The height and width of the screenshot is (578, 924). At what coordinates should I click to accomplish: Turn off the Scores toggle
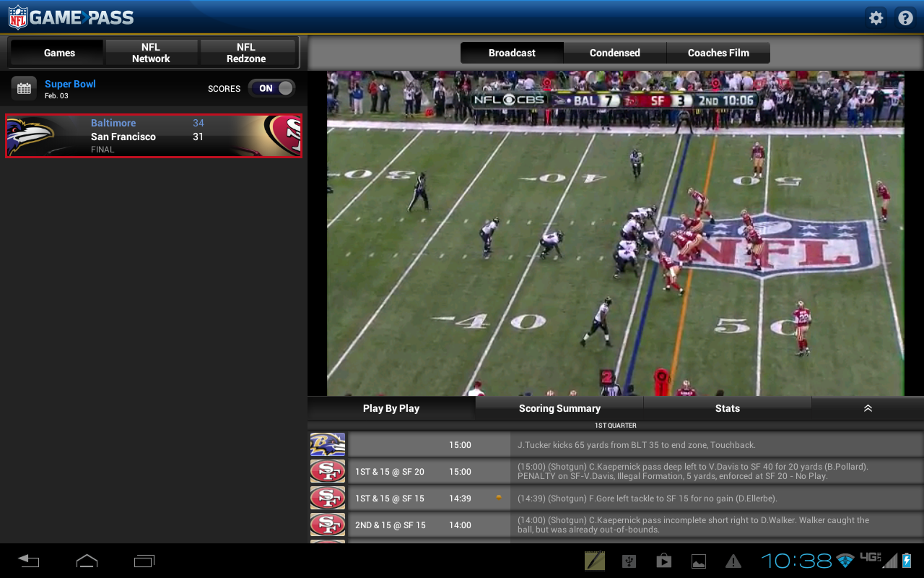point(272,88)
